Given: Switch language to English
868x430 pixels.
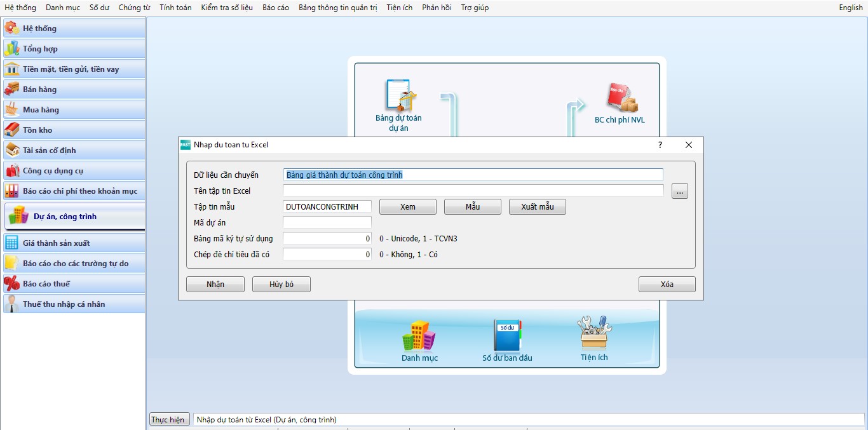Looking at the screenshot, I should click(850, 8).
